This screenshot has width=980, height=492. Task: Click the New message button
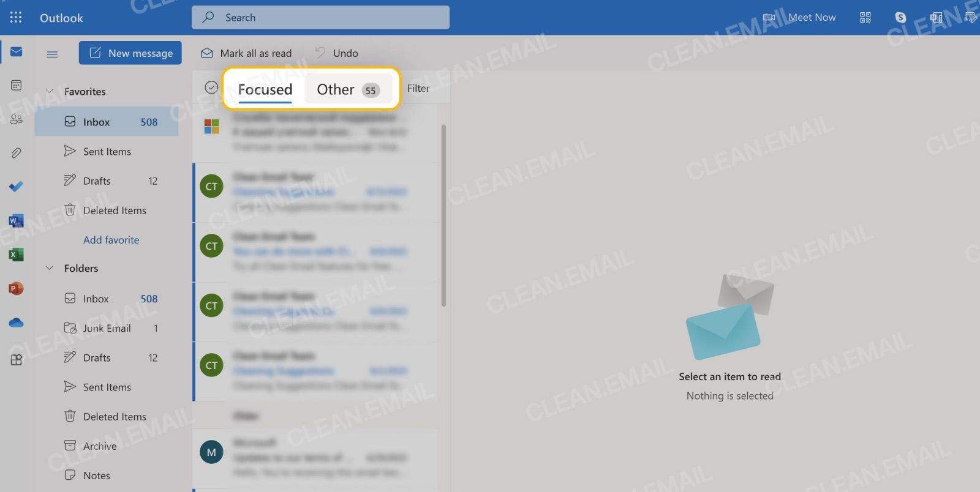click(130, 53)
